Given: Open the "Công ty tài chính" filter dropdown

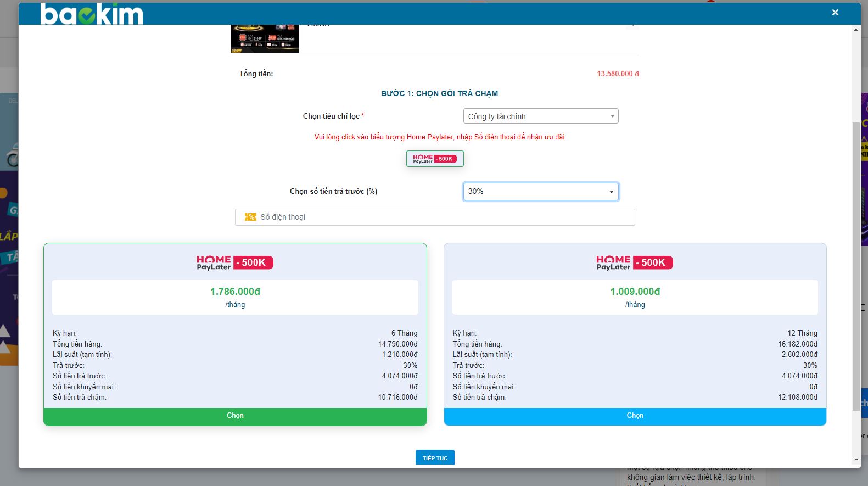Looking at the screenshot, I should 540,116.
